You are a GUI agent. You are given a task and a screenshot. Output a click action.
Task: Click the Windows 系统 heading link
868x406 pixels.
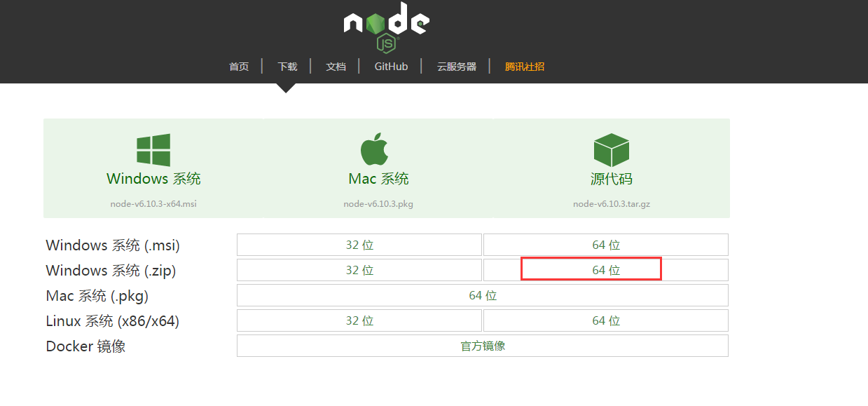pos(153,179)
